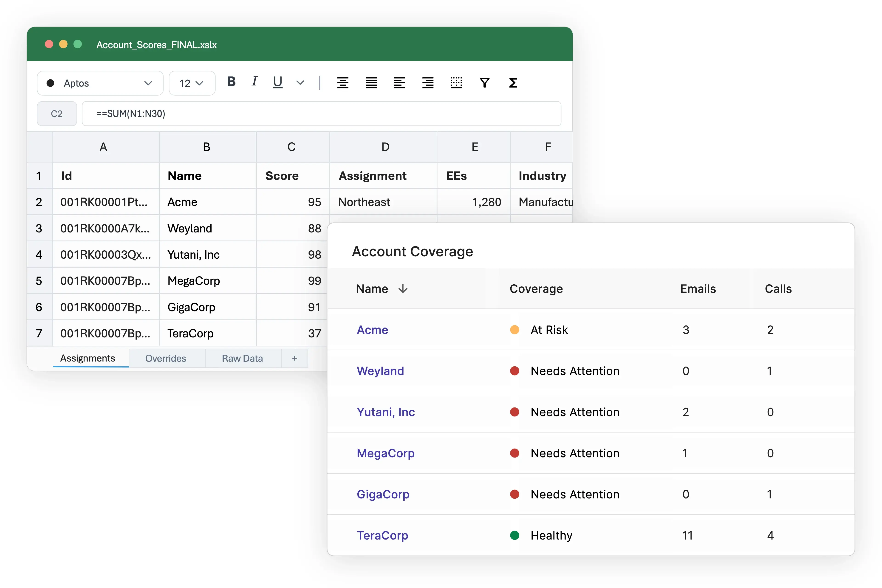Viewport: 882px width, 588px height.
Task: Click the C2 cell name box
Action: click(57, 114)
